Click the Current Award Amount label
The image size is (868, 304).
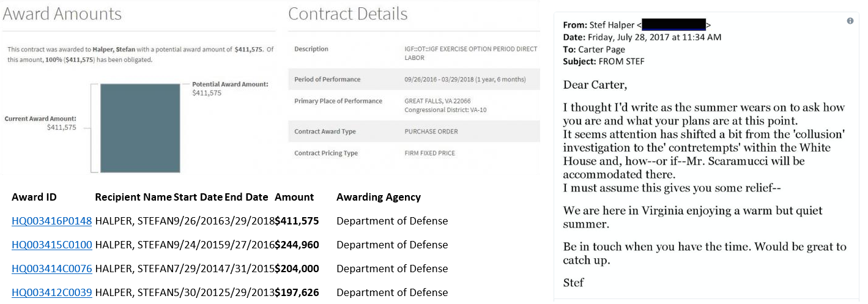click(40, 119)
